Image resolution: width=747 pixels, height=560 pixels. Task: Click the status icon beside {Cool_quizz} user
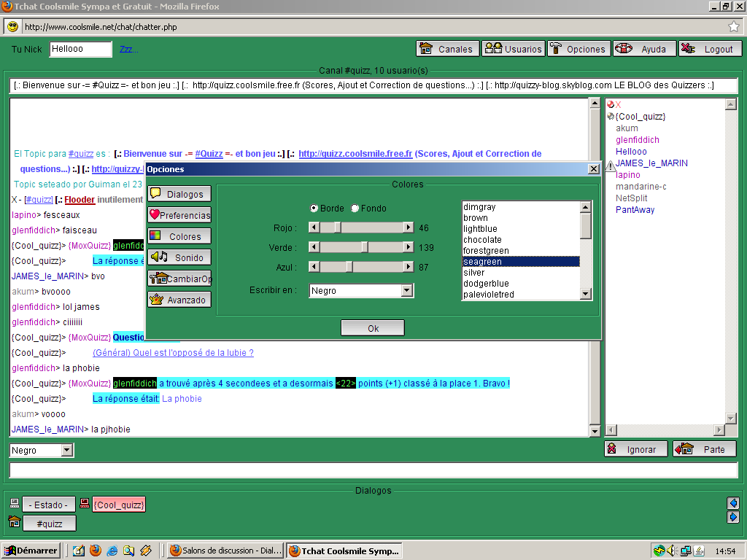pos(611,116)
